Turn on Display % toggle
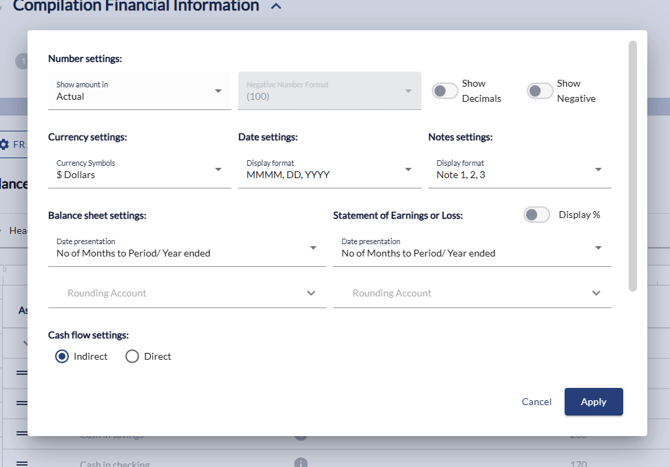Image resolution: width=670 pixels, height=467 pixels. click(536, 215)
